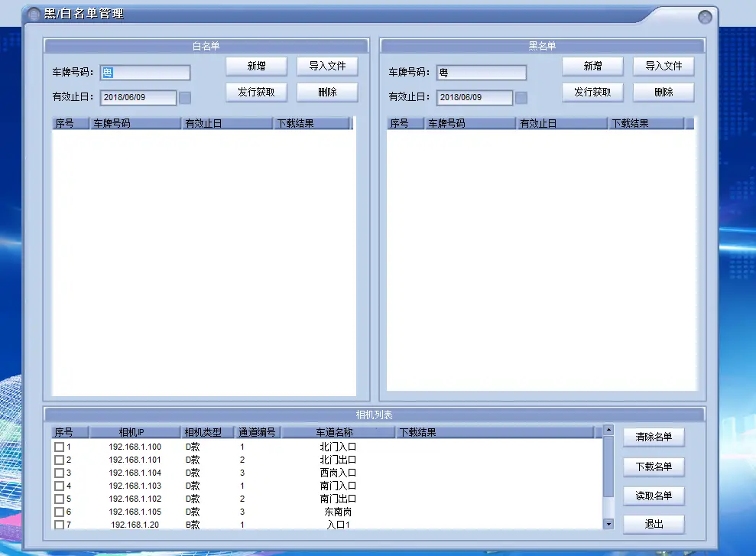
Task: Close the black/white list management window
Action: click(705, 17)
